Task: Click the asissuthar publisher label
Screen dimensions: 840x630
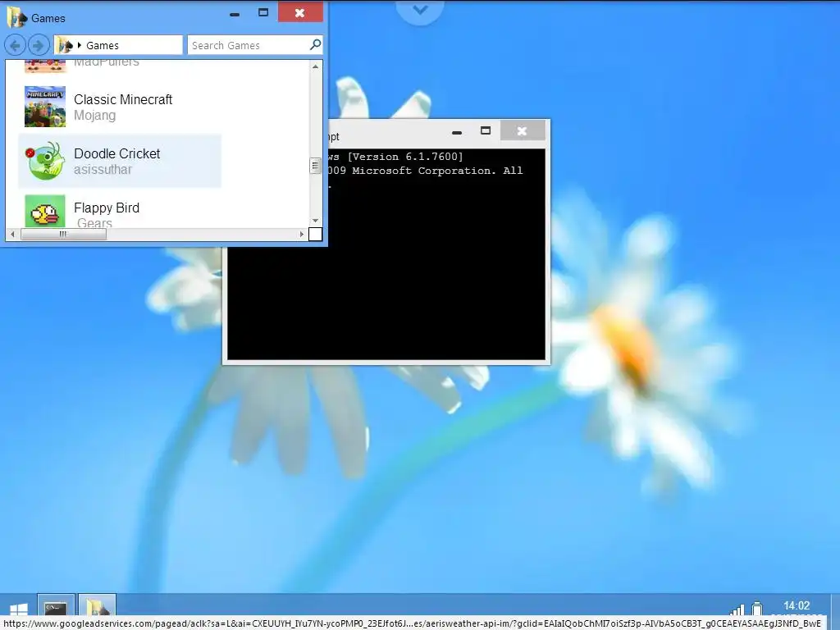Action: pyautogui.click(x=103, y=169)
